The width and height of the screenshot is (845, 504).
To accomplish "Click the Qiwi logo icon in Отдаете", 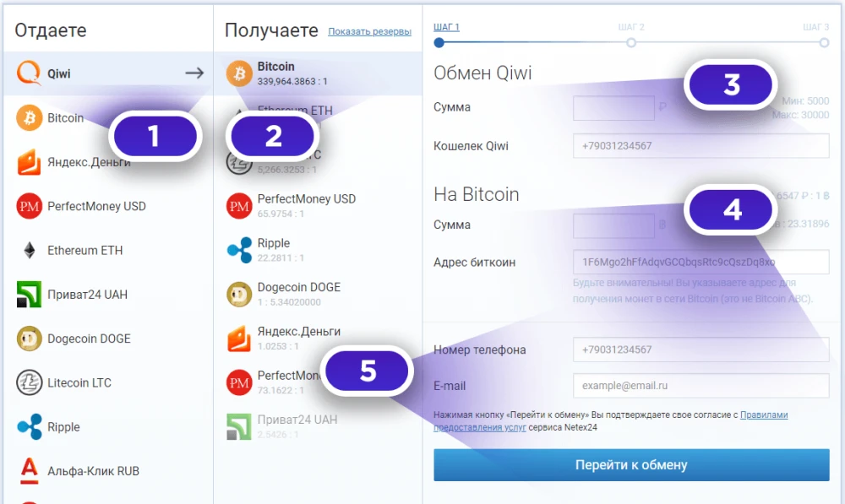I will click(x=29, y=73).
